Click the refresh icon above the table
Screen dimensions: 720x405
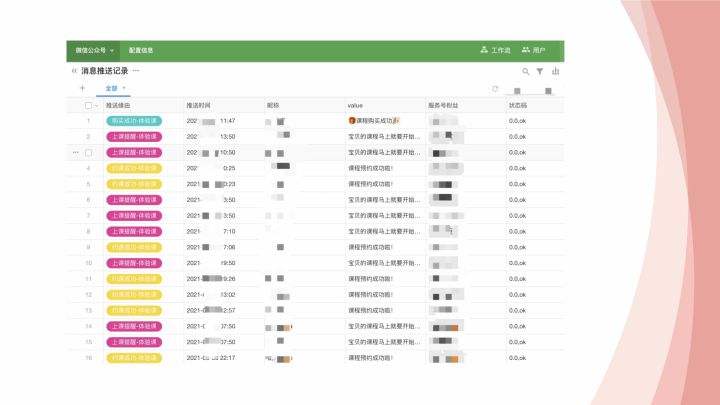click(x=495, y=89)
